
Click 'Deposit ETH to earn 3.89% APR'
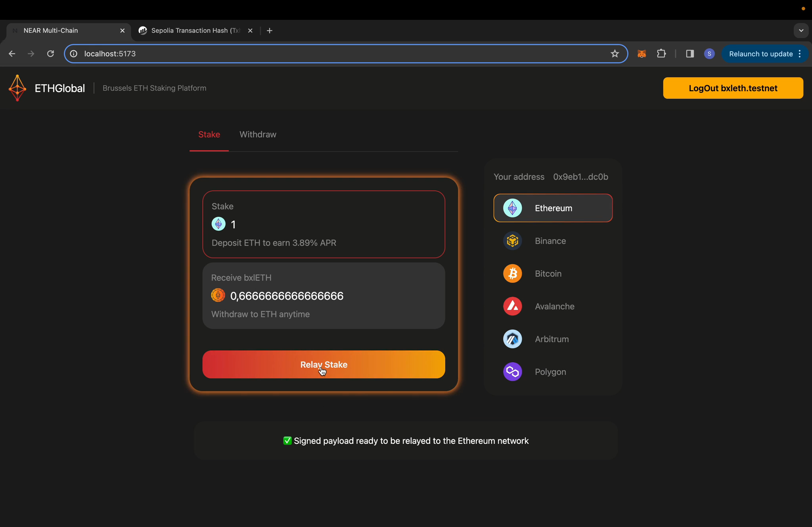[x=274, y=243]
